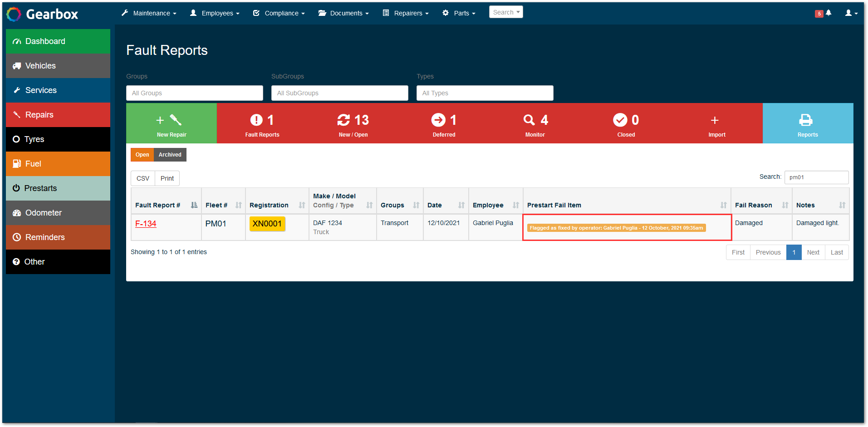Export table with CSV button

point(143,178)
